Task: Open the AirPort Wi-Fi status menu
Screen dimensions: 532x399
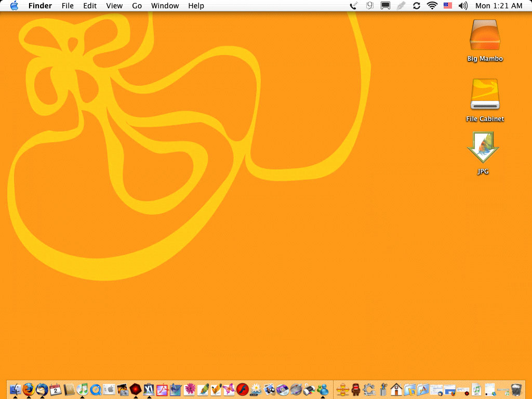Action: (432, 5)
